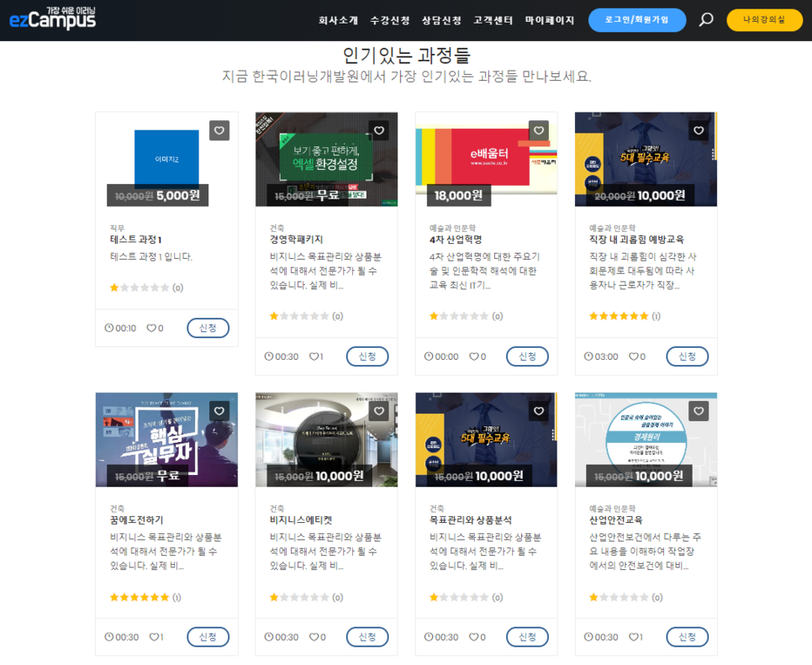Favorite the 비지니스에티켓 course heart icon

click(x=379, y=411)
